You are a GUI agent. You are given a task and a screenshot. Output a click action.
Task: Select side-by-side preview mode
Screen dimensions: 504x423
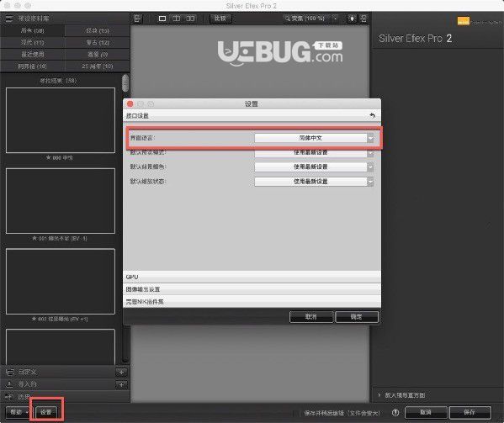tap(191, 19)
